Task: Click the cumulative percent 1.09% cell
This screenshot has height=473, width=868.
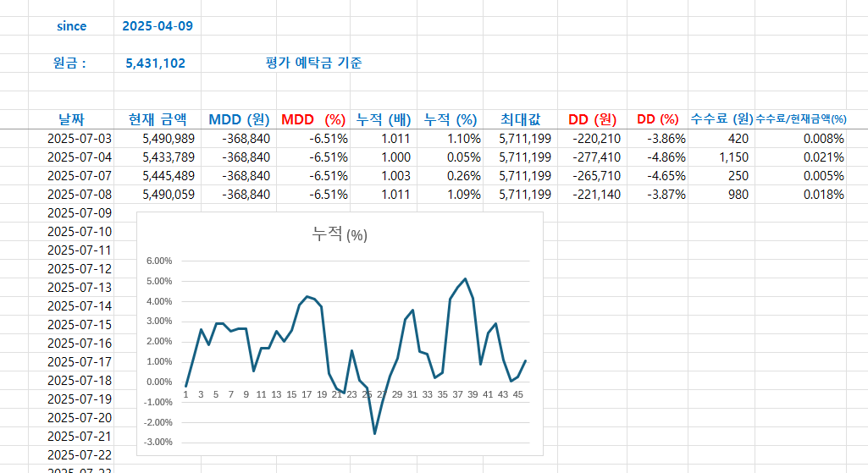Action: 450,195
